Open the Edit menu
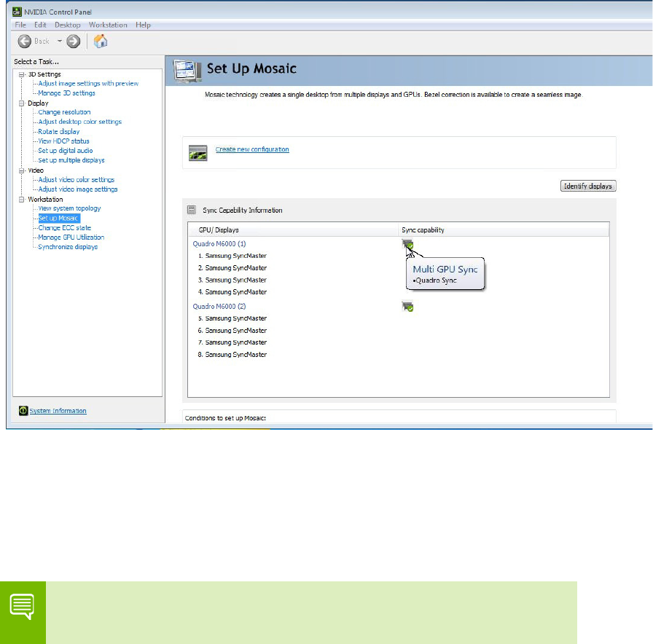 pyautogui.click(x=40, y=25)
